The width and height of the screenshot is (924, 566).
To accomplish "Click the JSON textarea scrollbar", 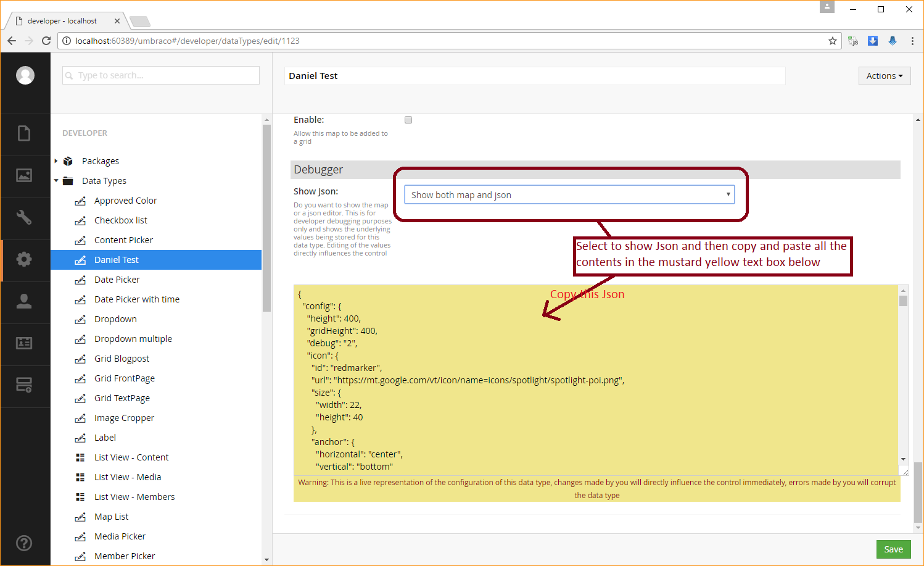I will click(x=903, y=301).
